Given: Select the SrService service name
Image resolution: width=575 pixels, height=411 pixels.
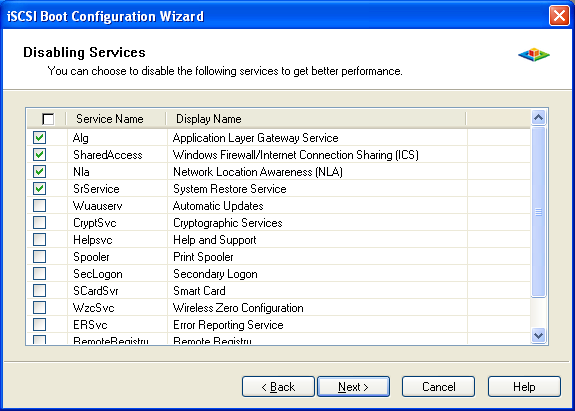Looking at the screenshot, I should 96,189.
